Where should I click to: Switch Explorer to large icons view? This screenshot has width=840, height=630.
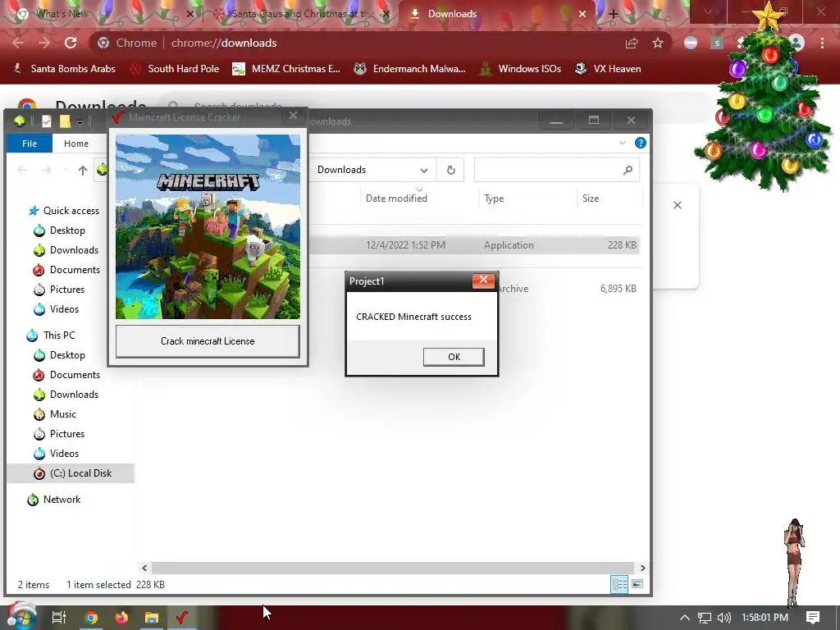click(637, 584)
